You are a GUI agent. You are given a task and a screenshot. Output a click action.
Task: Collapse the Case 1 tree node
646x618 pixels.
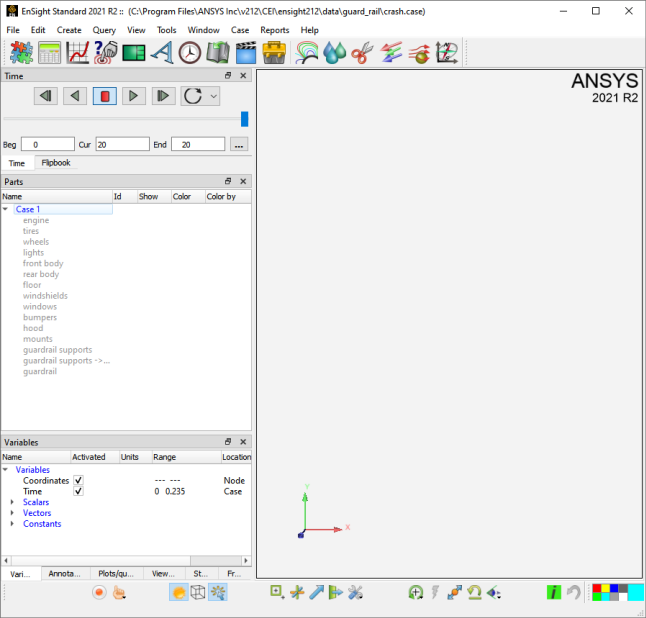click(x=5, y=209)
